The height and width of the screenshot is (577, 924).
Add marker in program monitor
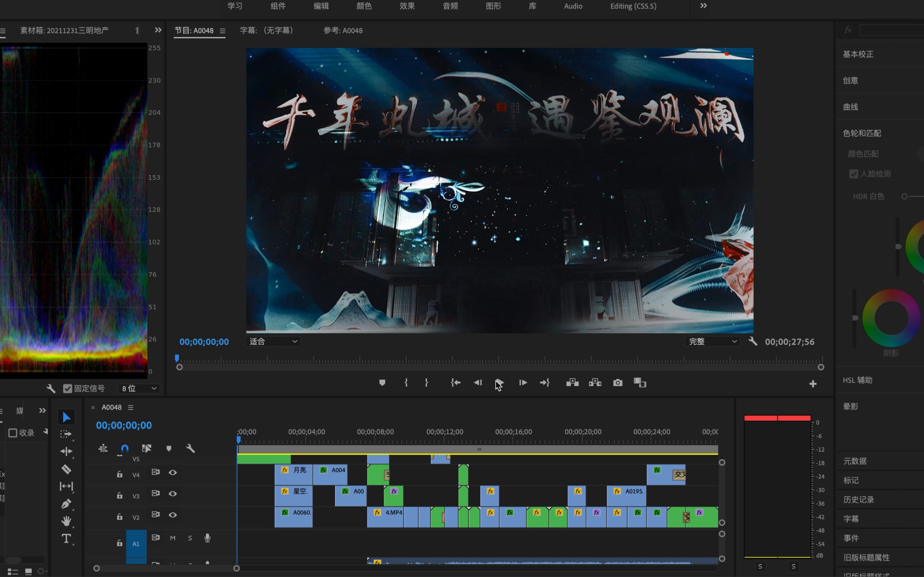pyautogui.click(x=382, y=382)
